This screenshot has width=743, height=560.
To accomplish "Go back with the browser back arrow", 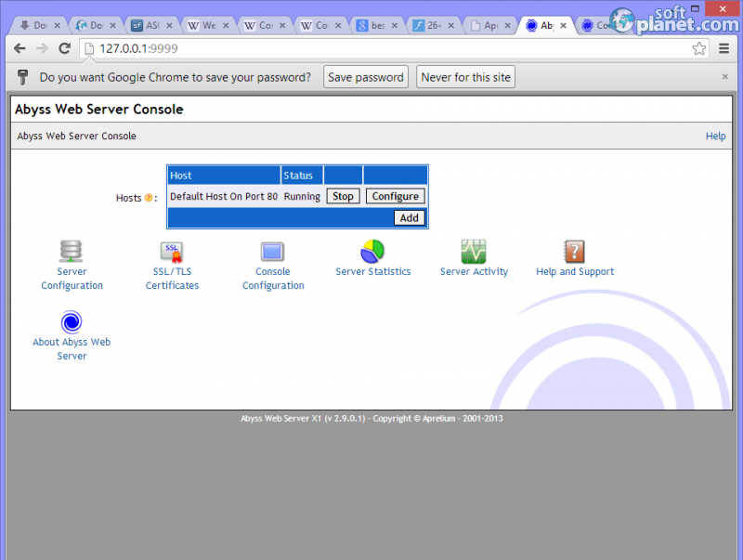I will (x=20, y=48).
